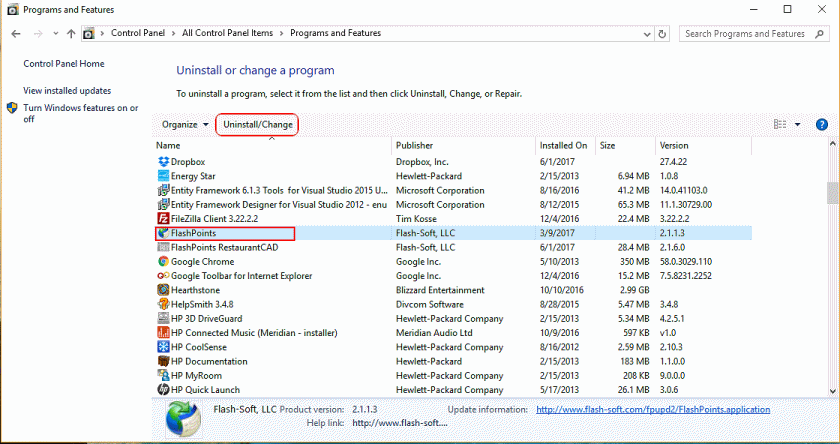Go up one level with up arrow

(x=71, y=33)
